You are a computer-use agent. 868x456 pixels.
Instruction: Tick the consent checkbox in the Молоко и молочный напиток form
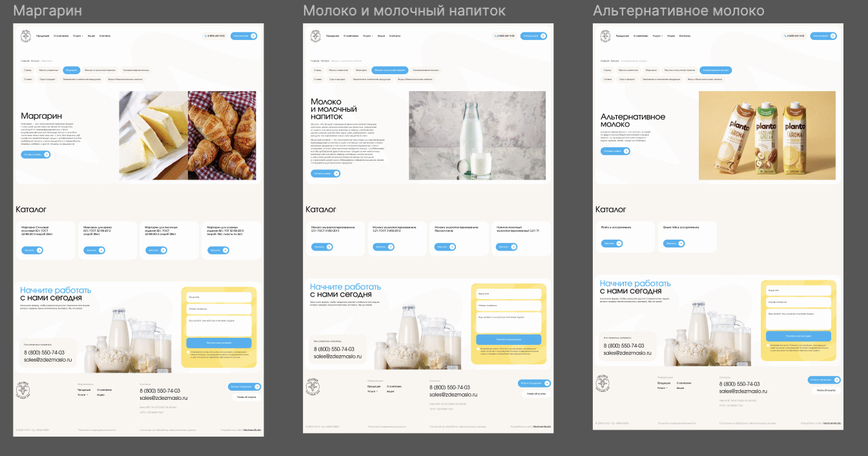[479, 348]
